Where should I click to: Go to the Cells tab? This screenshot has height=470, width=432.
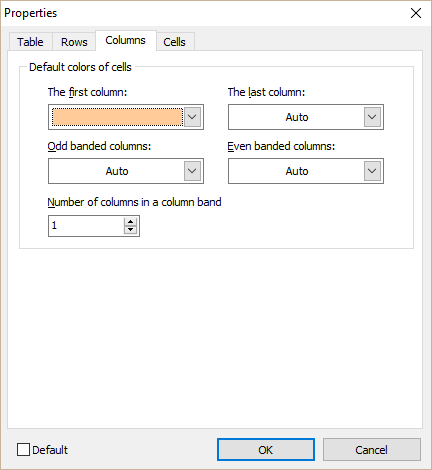pos(174,42)
